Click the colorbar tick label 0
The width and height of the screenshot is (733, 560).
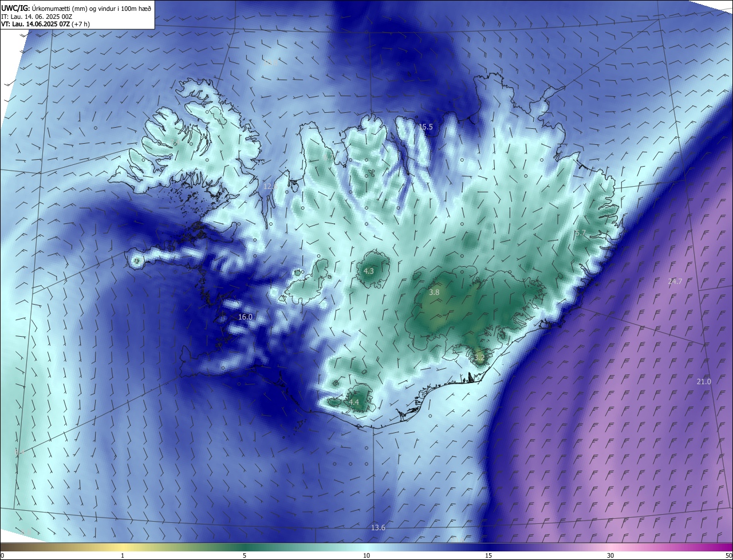tap(2, 555)
